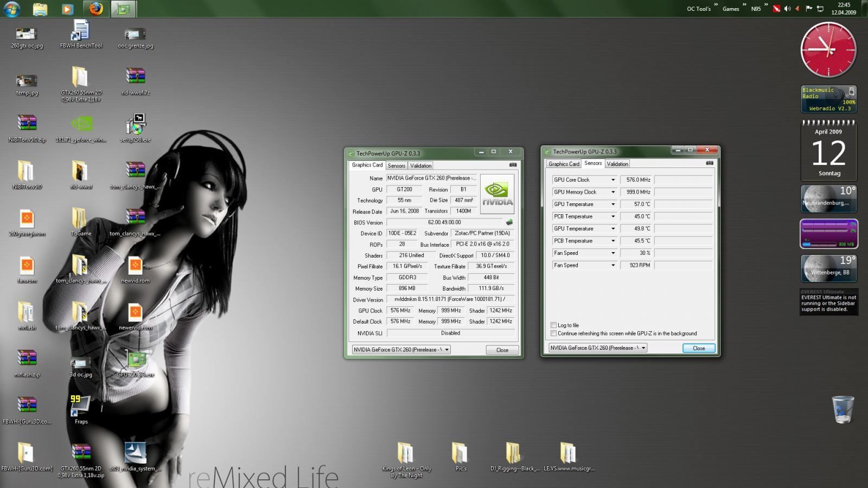This screenshot has width=868, height=488.
Task: Expand the GPU Memory Clock sensor dropdown
Action: tap(613, 192)
